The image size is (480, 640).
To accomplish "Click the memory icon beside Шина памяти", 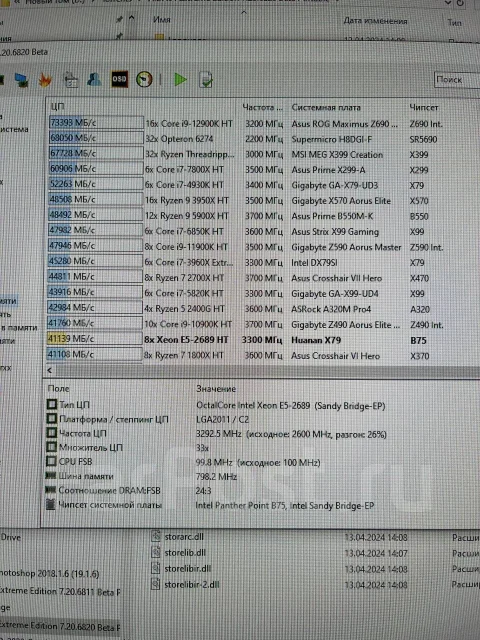I will (51, 476).
